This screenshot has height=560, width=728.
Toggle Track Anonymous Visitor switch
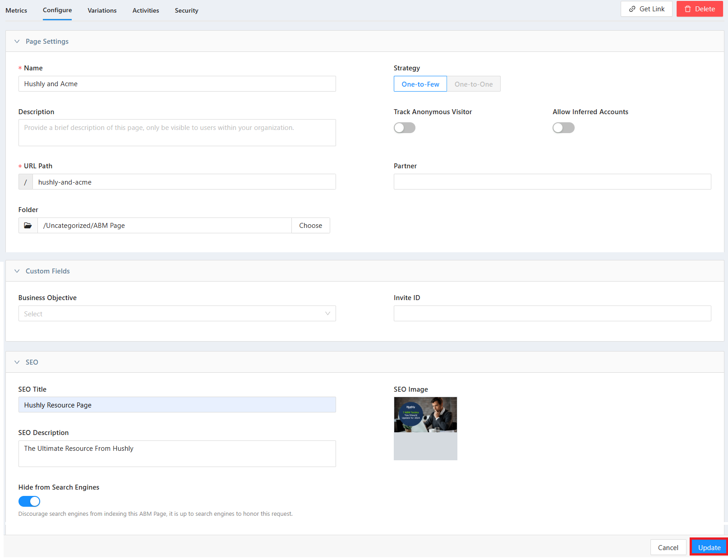pos(405,128)
